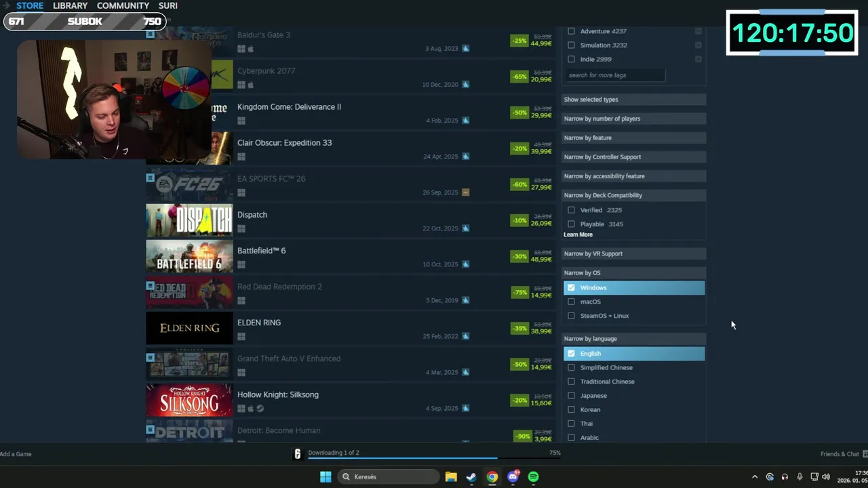
Task: Click the Battlefield 6 game thumbnail
Action: [189, 256]
